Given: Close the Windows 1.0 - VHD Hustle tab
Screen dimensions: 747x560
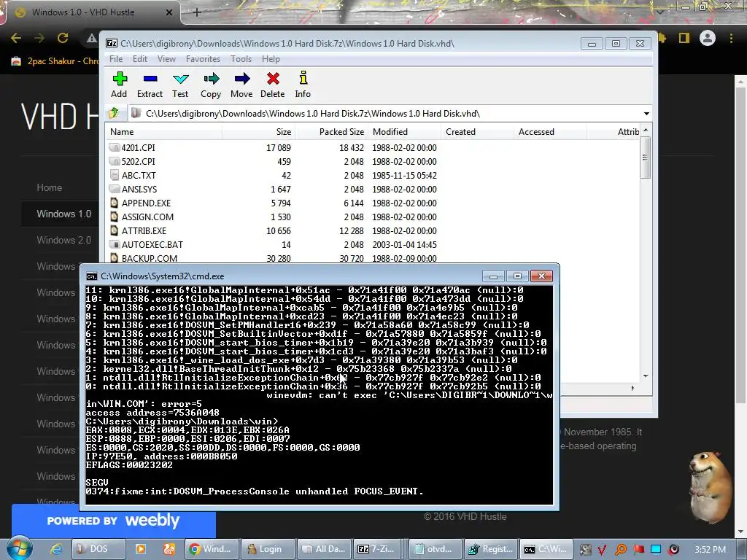Looking at the screenshot, I should tap(169, 12).
